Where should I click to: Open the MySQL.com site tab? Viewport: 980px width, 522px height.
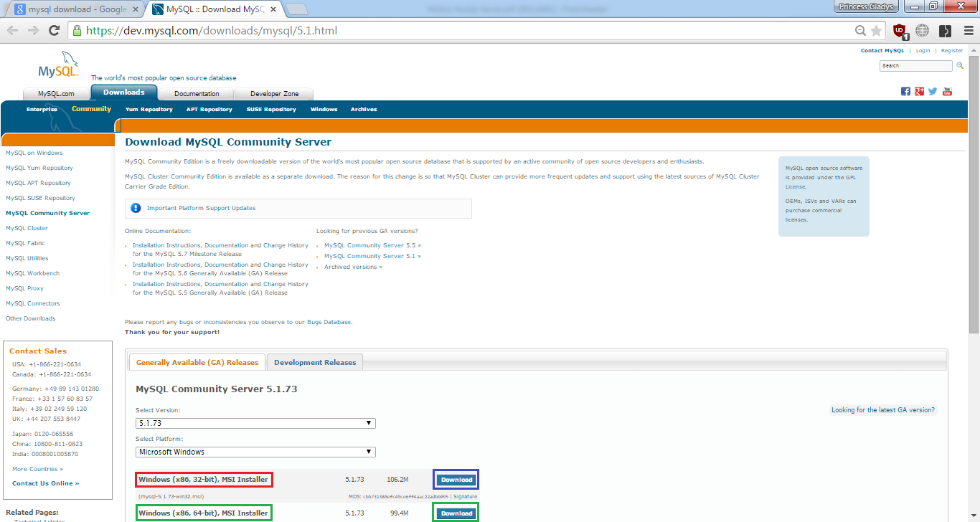point(56,94)
